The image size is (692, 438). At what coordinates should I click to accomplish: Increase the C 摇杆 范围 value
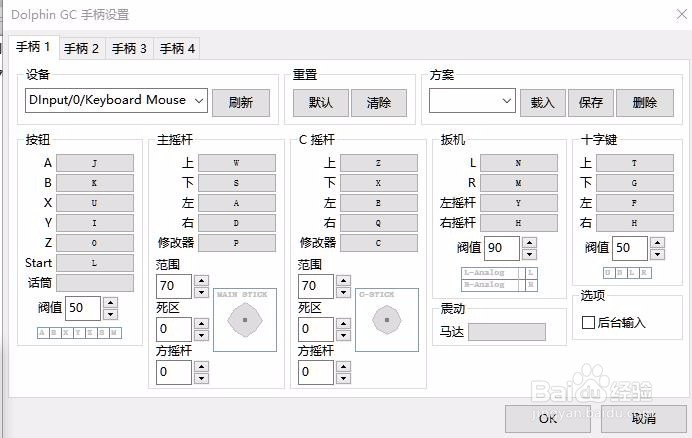click(x=343, y=281)
